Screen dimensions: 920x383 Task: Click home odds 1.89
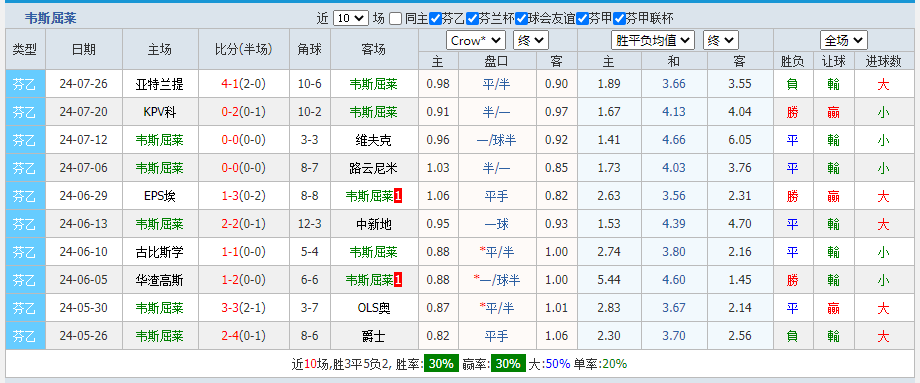click(609, 84)
